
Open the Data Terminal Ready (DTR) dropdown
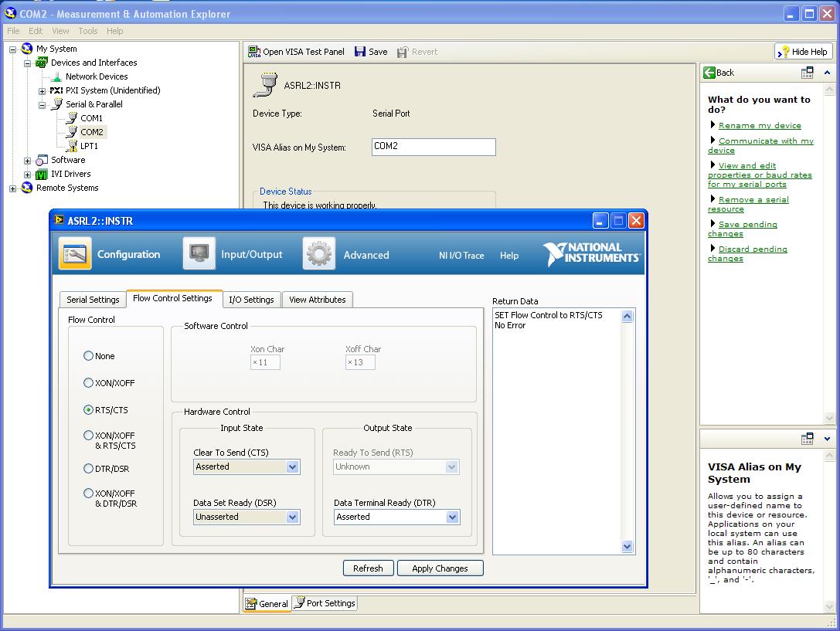coord(452,517)
